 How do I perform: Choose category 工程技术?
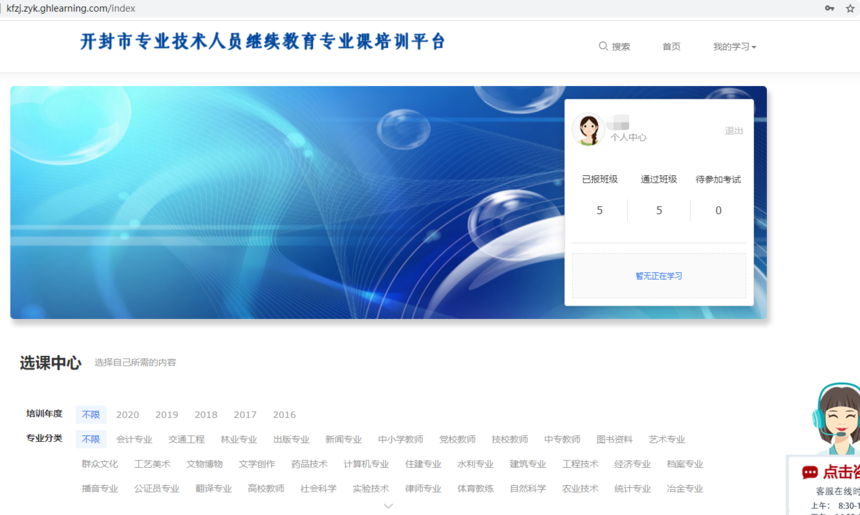(x=580, y=464)
